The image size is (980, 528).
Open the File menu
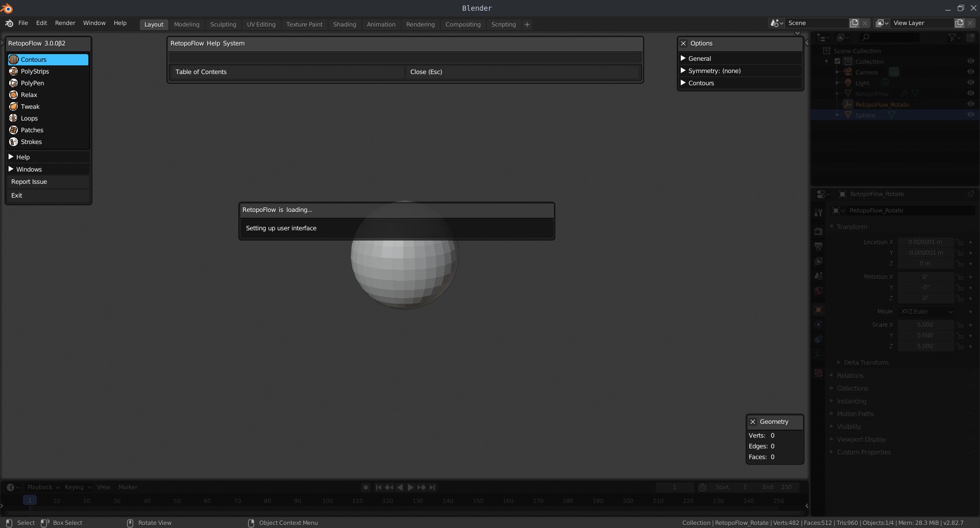tap(23, 23)
